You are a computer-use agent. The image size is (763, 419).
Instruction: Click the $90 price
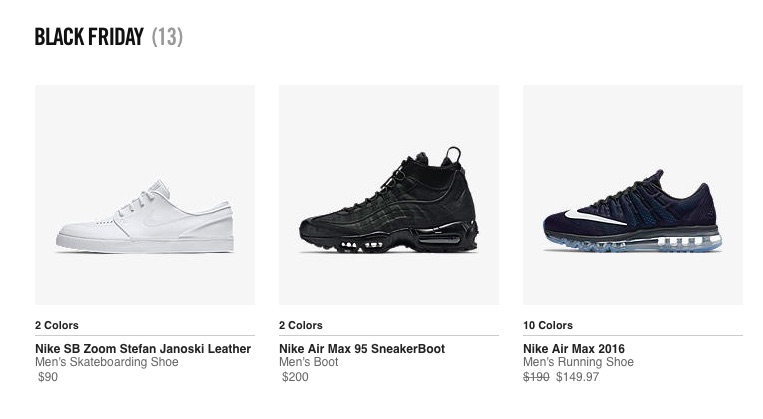(48, 377)
